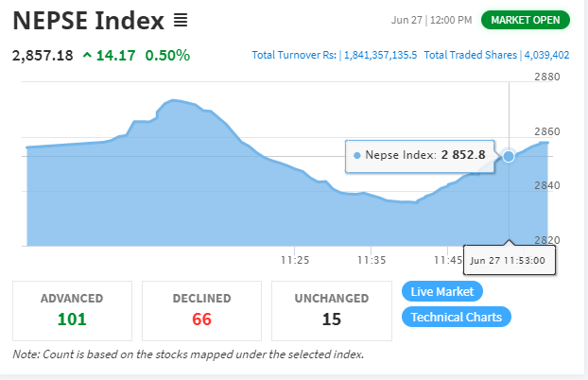The width and height of the screenshot is (588, 380).
Task: Open Technical Charts
Action: (457, 317)
